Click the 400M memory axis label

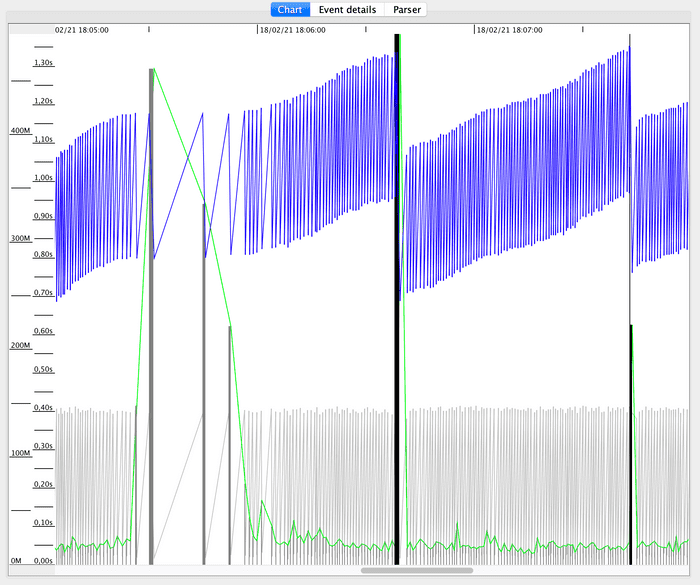pos(21,130)
